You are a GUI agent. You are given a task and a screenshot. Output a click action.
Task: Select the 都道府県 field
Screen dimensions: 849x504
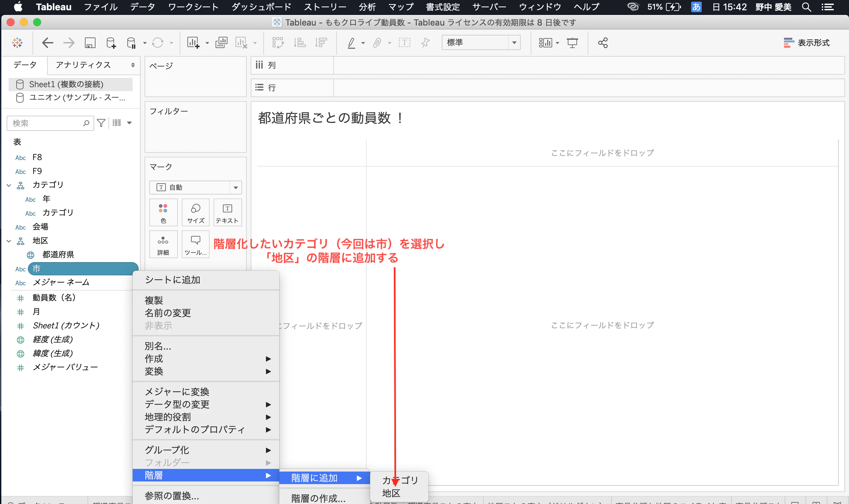click(58, 255)
